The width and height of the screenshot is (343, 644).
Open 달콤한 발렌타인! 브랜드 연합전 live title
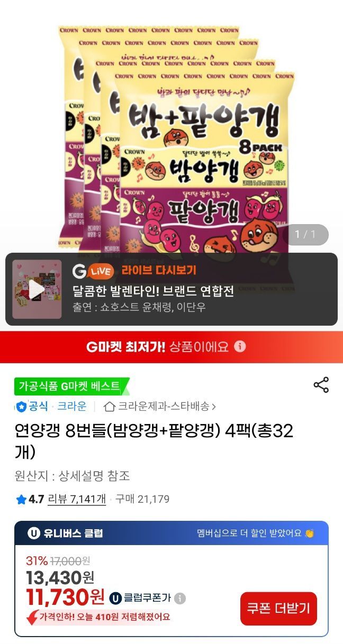tap(153, 291)
